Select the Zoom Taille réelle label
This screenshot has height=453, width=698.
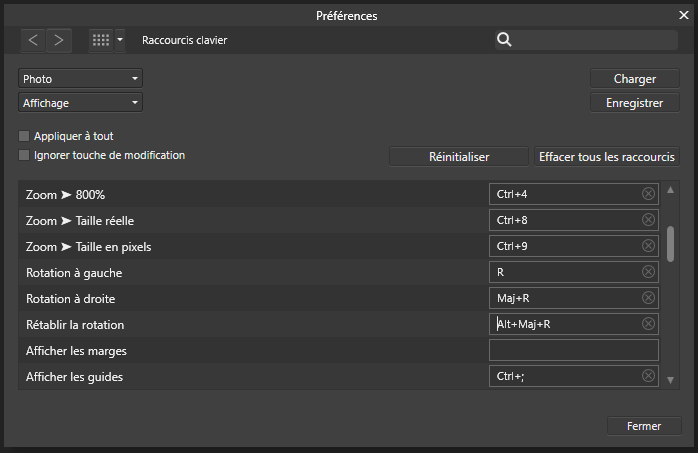pos(80,221)
